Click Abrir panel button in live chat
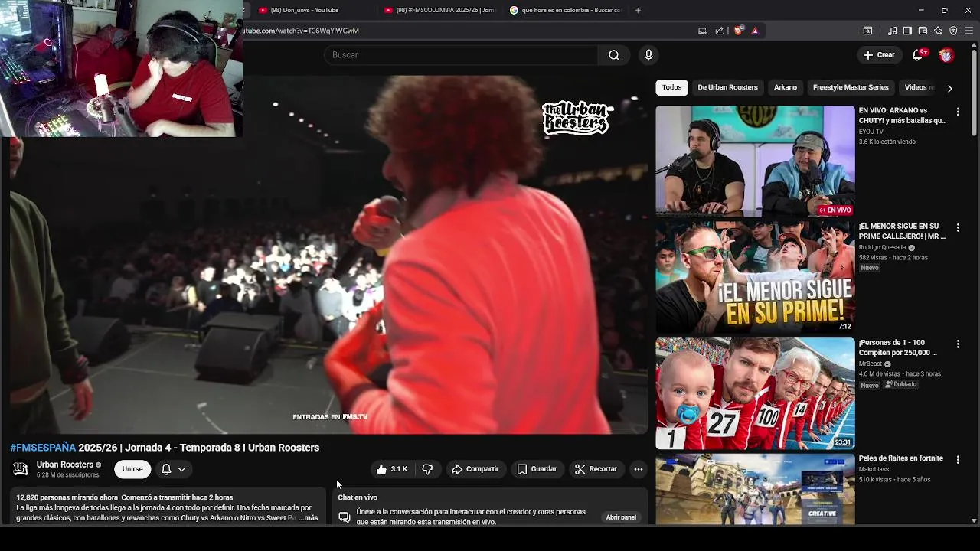Viewport: 980px width, 551px height. pos(621,517)
